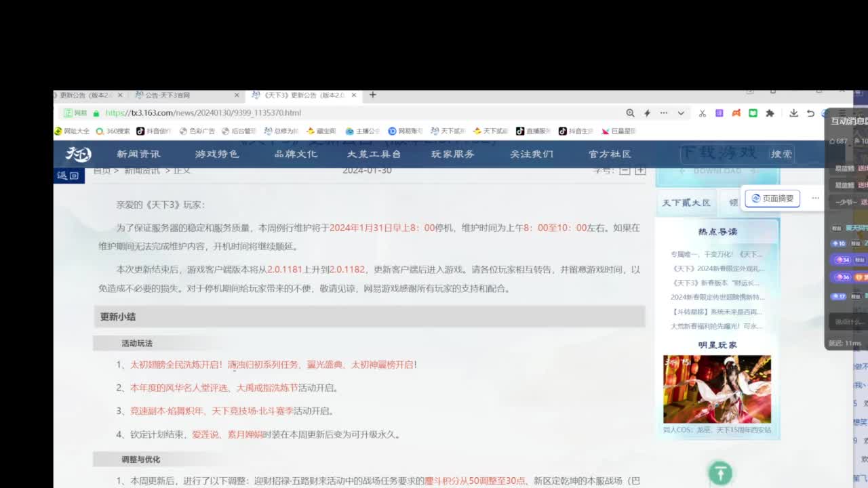Increase font size with plus box
This screenshot has width=868, height=488.
640,171
